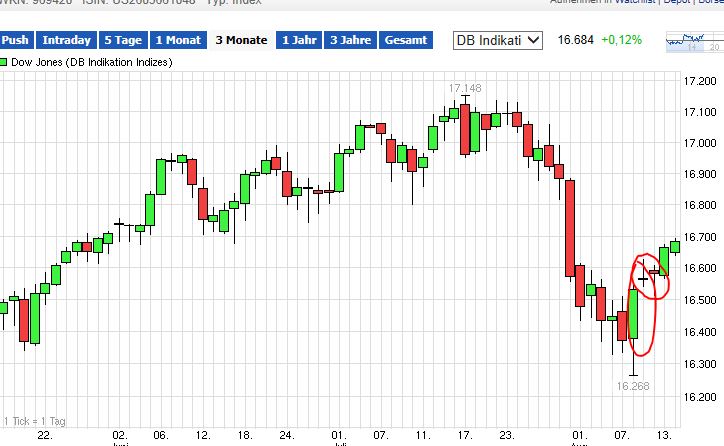Open the Depot link at top right
The height and width of the screenshot is (446, 724).
point(676,2)
